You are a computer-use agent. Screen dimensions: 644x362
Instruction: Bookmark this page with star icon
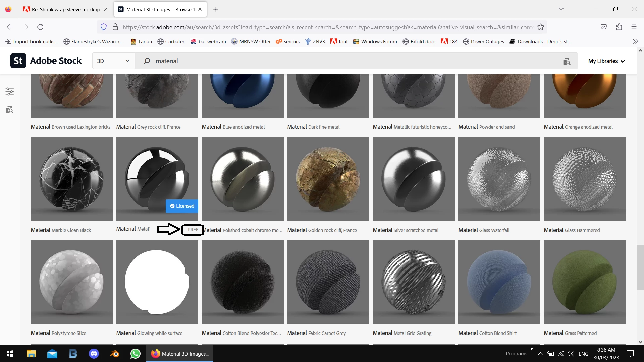[541, 27]
